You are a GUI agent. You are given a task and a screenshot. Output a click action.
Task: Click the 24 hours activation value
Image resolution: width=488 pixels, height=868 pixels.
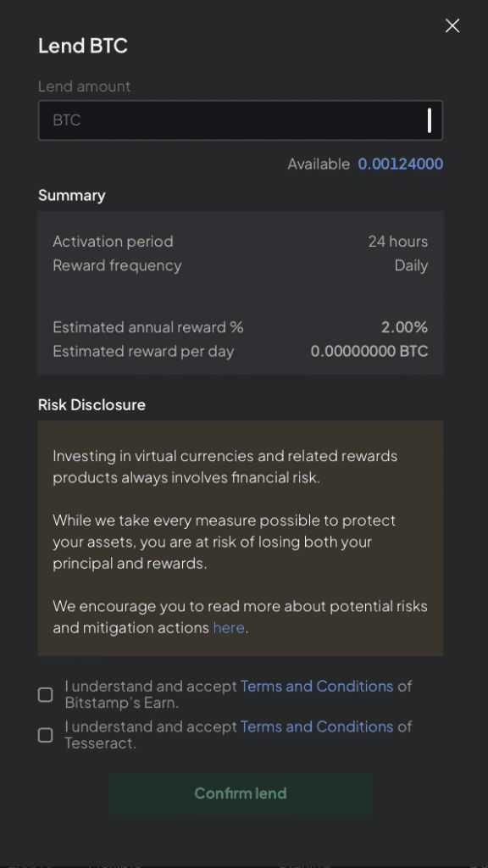point(398,242)
